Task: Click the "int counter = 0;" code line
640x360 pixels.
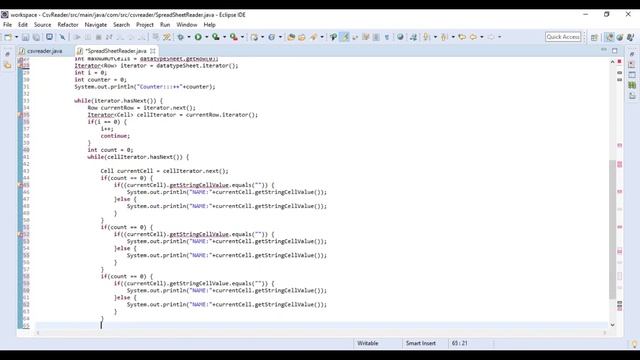Action: [x=100, y=80]
